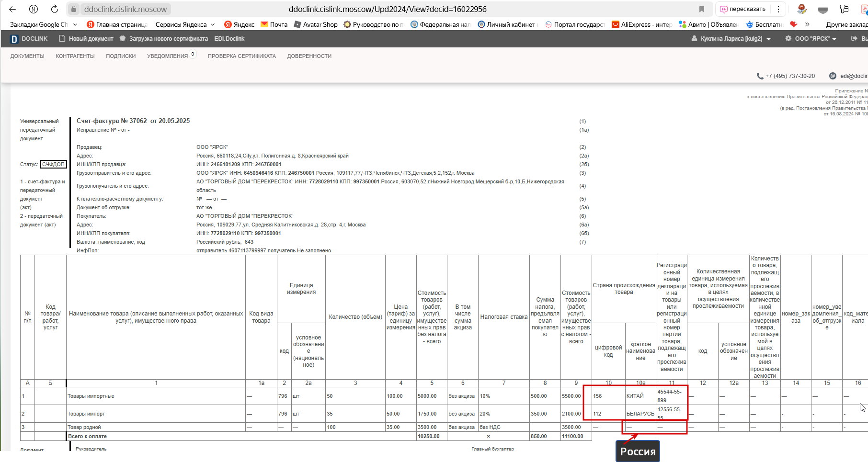Open Загрузка нового сертификата
Image resolution: width=868 pixels, height=462 pixels.
point(163,39)
